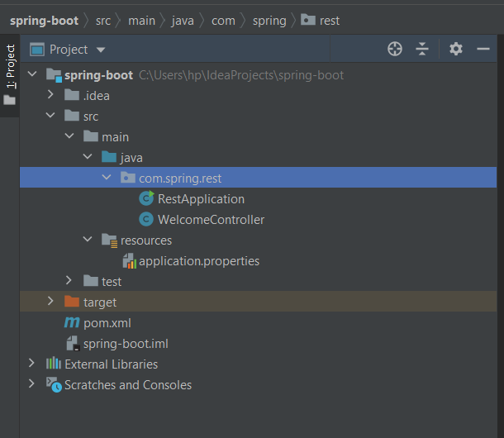Collapse the com.spring.rest package
This screenshot has width=504, height=438.
106,177
